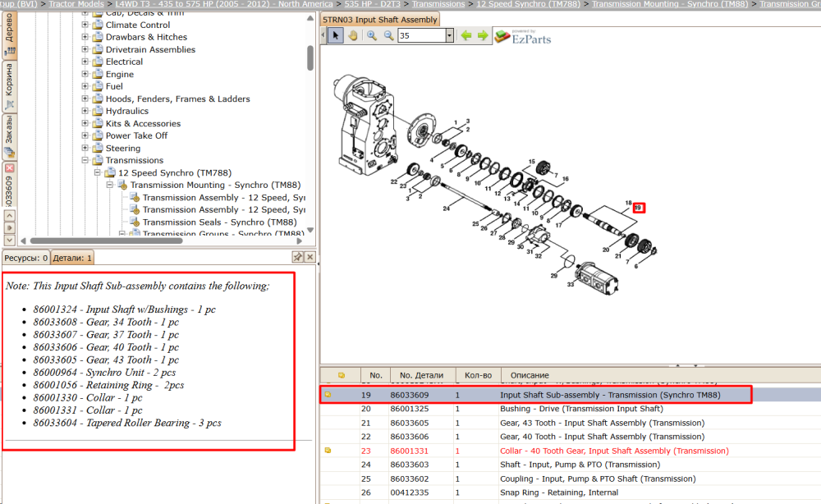Close the red X side tab
821x504 pixels.
pyautogui.click(x=9, y=168)
